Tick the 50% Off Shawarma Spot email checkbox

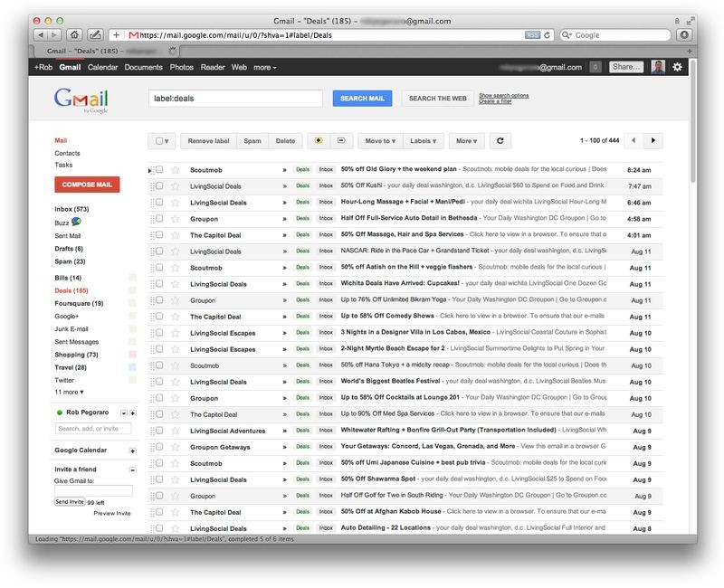[x=159, y=479]
